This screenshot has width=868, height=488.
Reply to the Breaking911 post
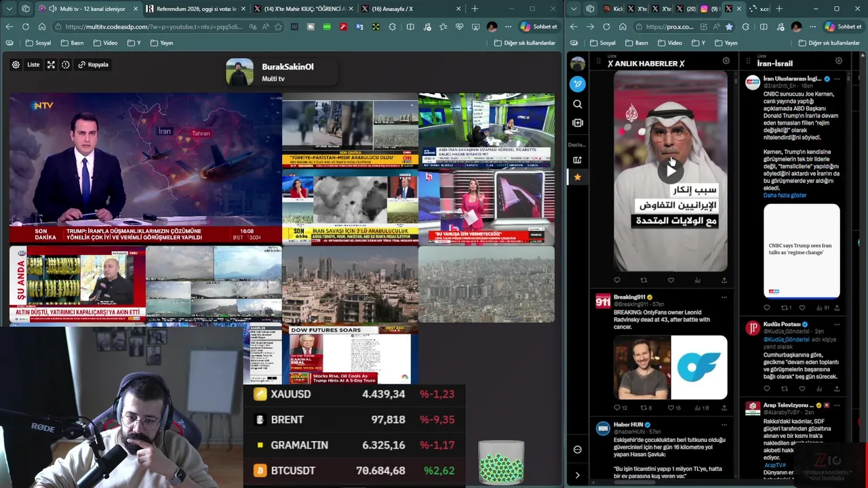[617, 407]
